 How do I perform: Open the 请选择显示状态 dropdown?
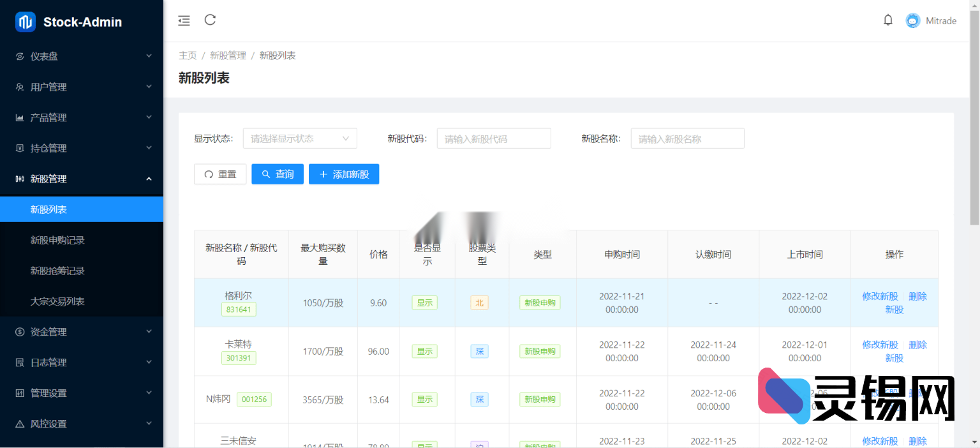[x=300, y=138]
